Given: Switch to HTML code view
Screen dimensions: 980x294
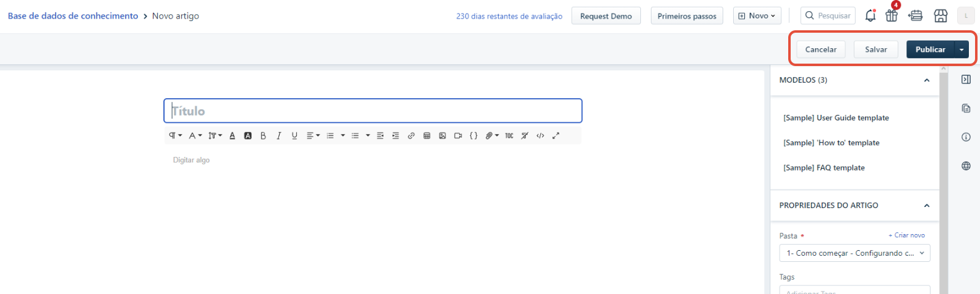Looking at the screenshot, I should click(x=540, y=136).
